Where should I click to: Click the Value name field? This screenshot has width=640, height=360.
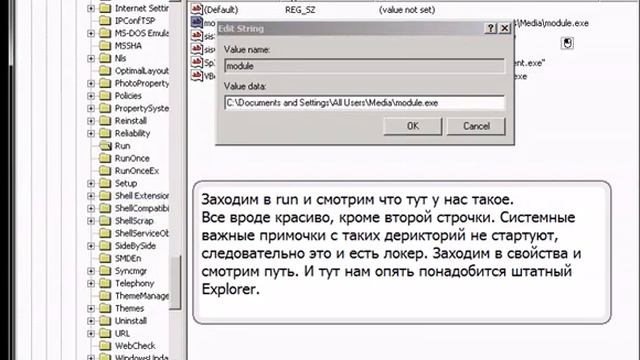point(364,66)
